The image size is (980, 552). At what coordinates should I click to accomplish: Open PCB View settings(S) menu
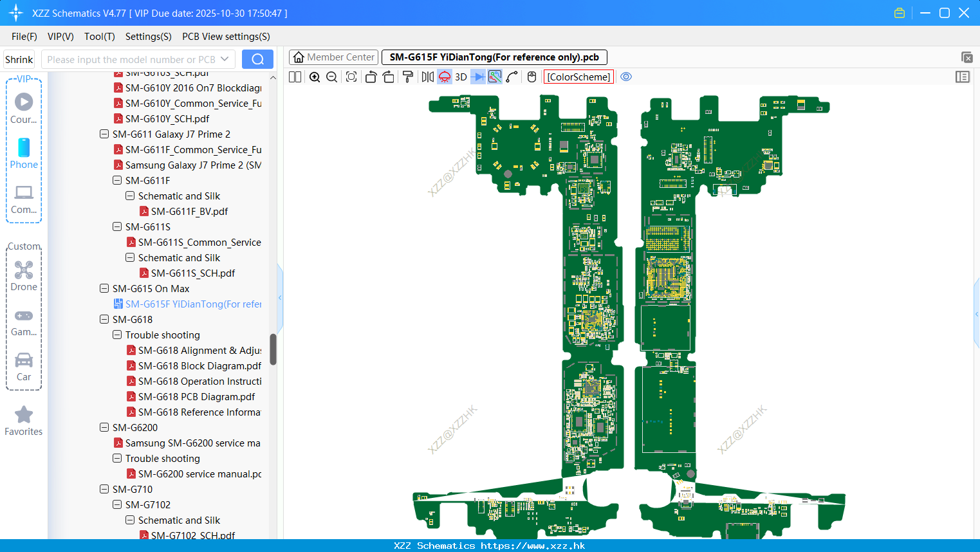tap(226, 37)
